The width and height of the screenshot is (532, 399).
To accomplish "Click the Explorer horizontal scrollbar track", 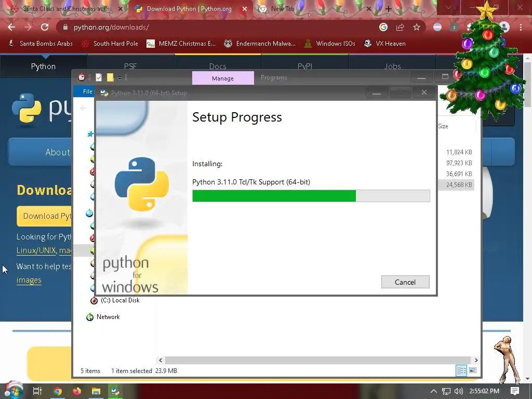I will coord(318,361).
